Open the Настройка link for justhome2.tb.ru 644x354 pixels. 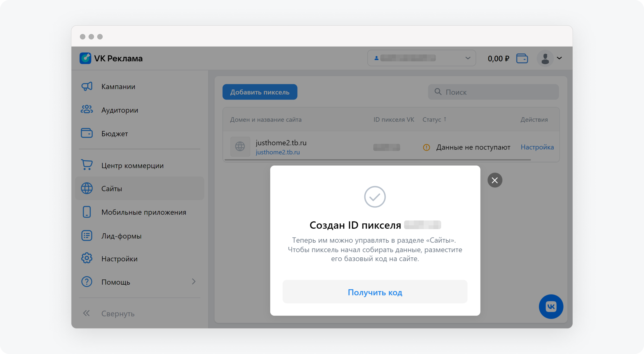(537, 147)
